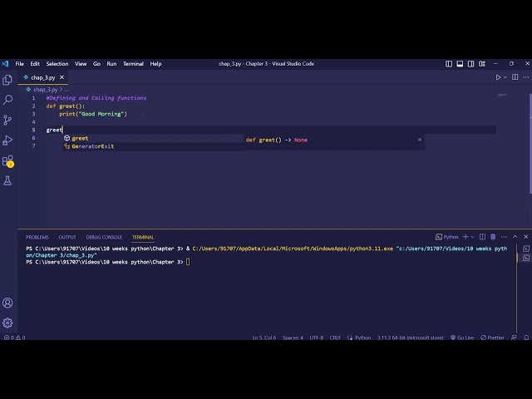The width and height of the screenshot is (532, 399).
Task: Open the Source Control view
Action: [7, 120]
